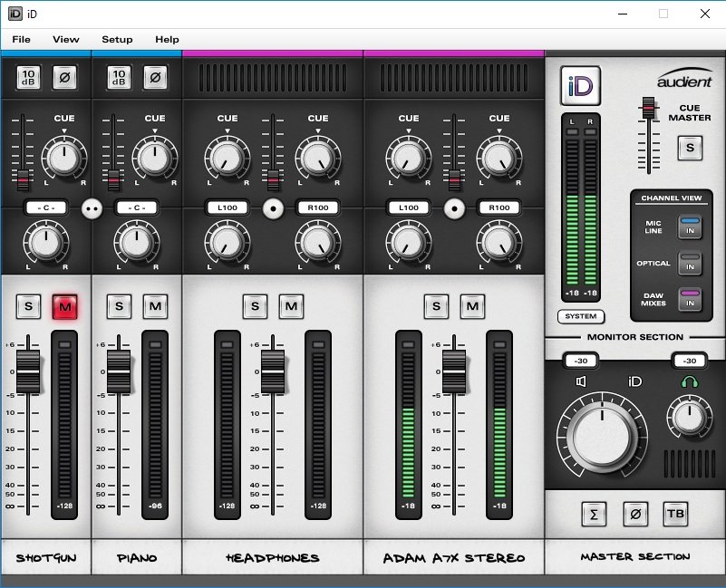This screenshot has width=726, height=588.
Task: Click the Piano CUE pan knob
Action: point(155,158)
